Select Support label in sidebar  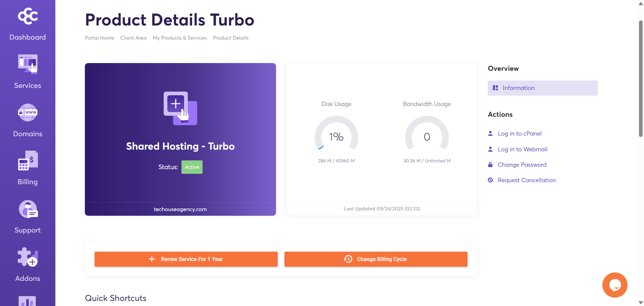pyautogui.click(x=28, y=230)
